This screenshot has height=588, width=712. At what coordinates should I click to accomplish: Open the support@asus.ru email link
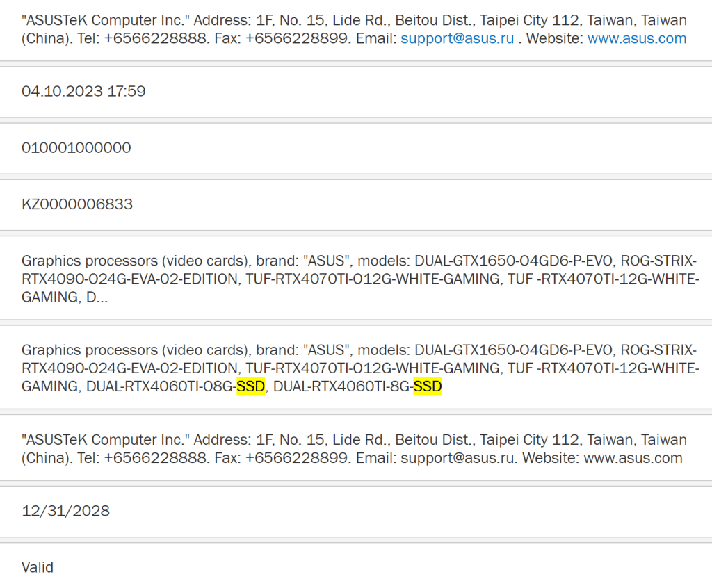click(458, 39)
